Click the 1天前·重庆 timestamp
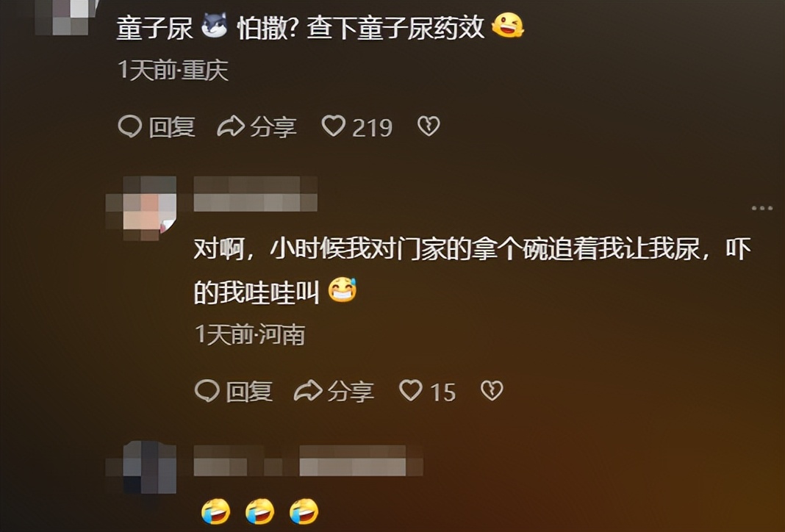785x532 pixels. pyautogui.click(x=173, y=70)
